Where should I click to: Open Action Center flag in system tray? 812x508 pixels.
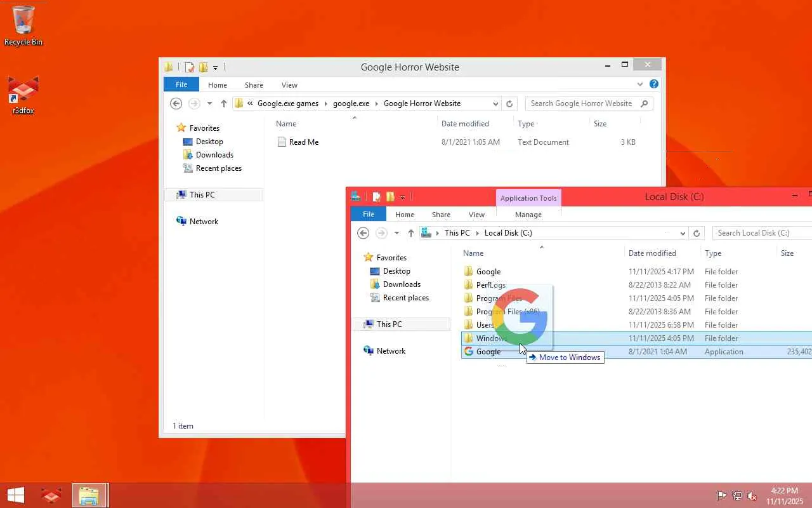[722, 496]
